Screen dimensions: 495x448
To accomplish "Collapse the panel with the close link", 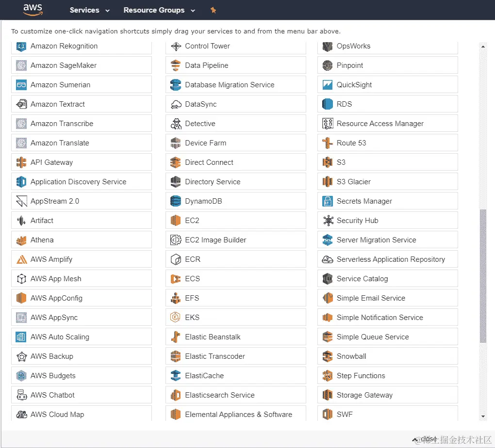I will tap(425, 439).
